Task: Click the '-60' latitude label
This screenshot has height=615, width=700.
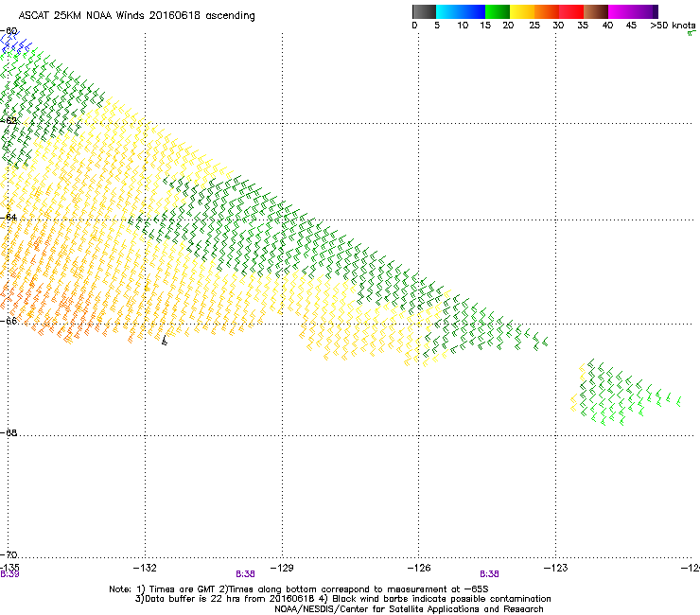Action: point(9,31)
